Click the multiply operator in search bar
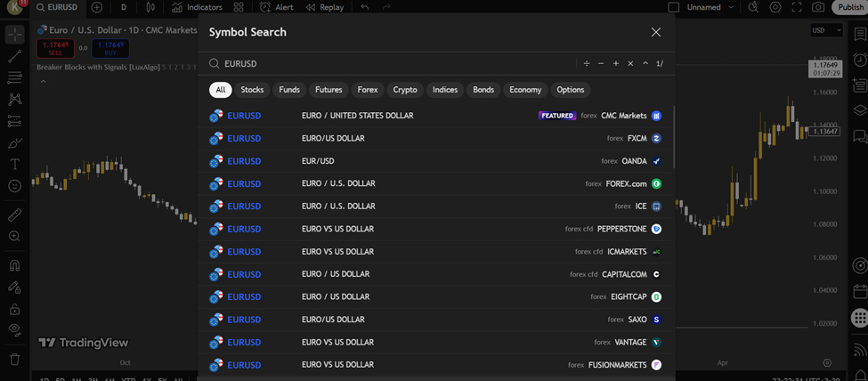This screenshot has width=868, height=381. (630, 64)
